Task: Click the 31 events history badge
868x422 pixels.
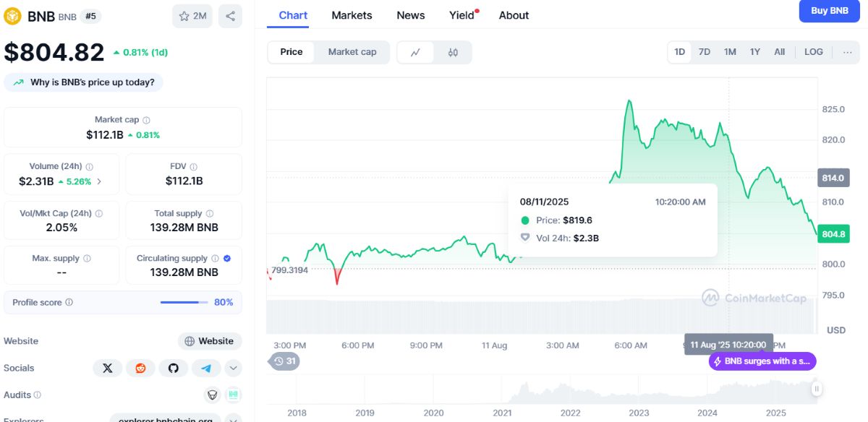Action: [x=284, y=361]
